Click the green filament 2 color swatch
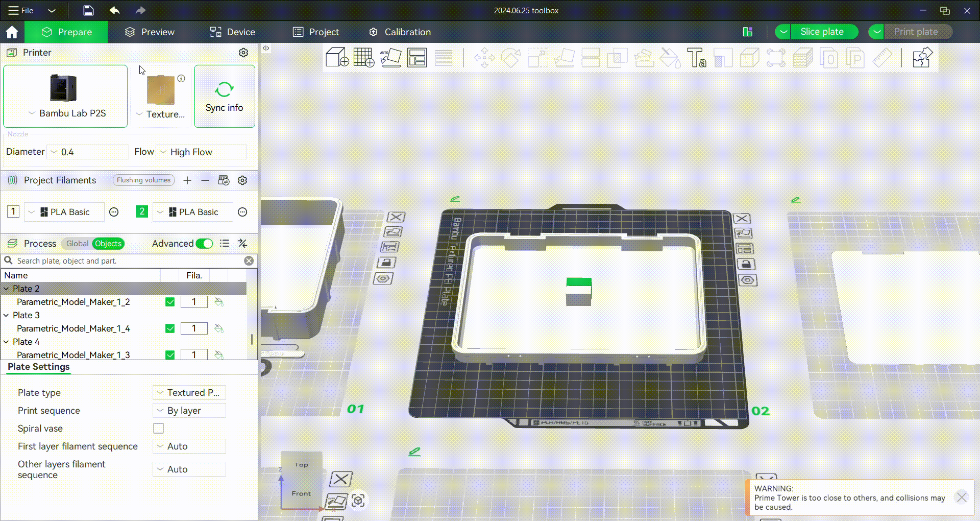This screenshot has width=980, height=521. (x=141, y=211)
